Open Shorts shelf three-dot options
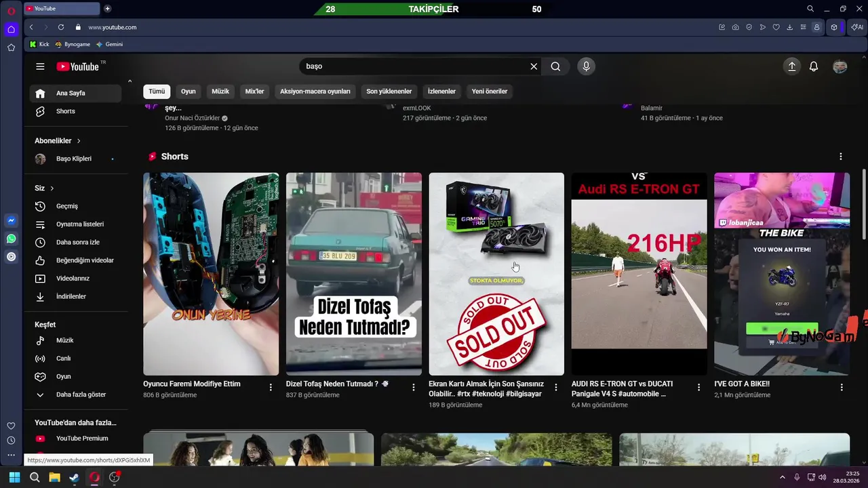The height and width of the screenshot is (488, 868). click(x=841, y=157)
